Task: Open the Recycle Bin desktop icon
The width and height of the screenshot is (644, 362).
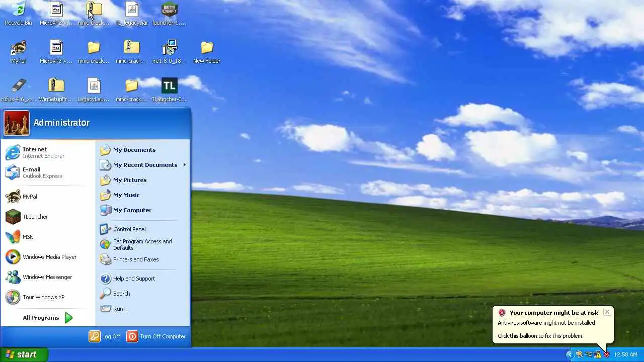Action: [18, 14]
